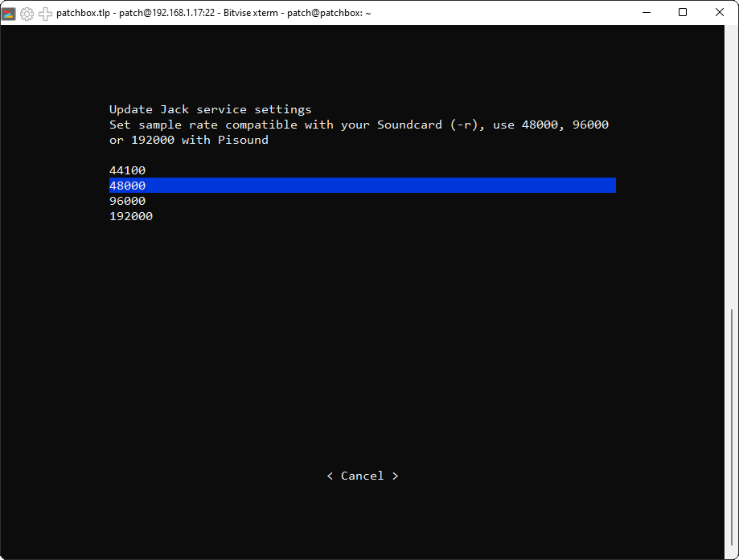739x560 pixels.
Task: Click the Bitvise xterm app icon
Action: pos(9,14)
